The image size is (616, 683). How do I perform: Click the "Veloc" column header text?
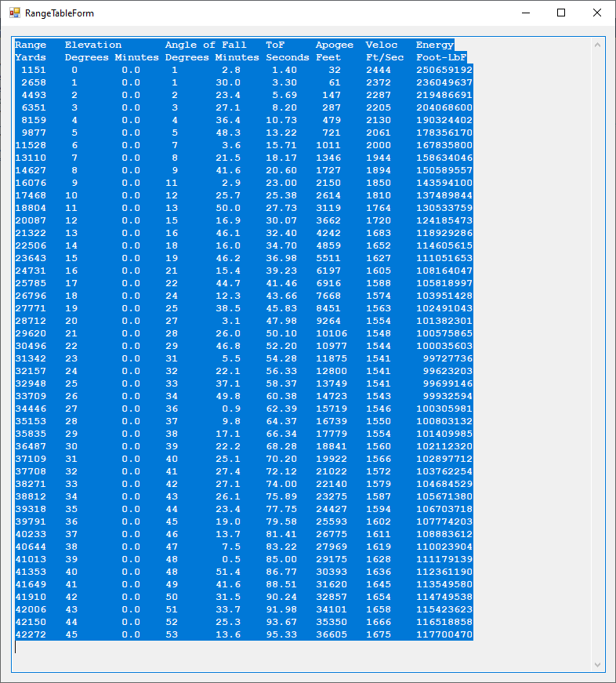pyautogui.click(x=382, y=45)
